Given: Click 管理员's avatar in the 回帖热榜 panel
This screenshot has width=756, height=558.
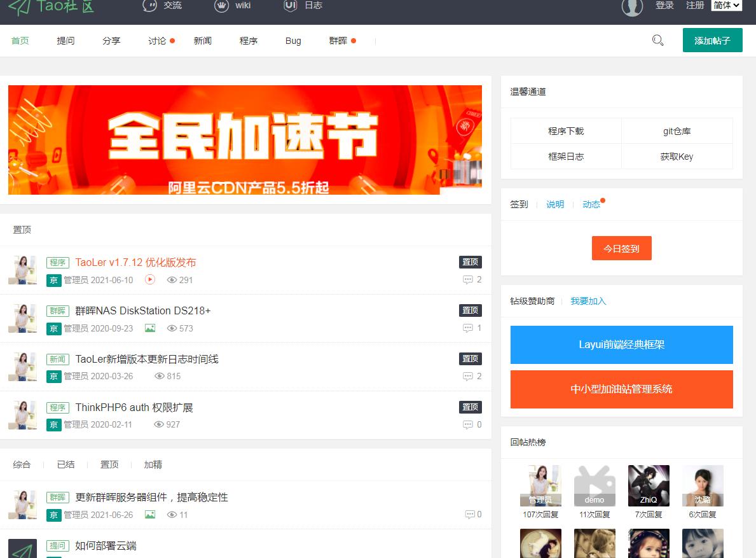Looking at the screenshot, I should (x=540, y=485).
